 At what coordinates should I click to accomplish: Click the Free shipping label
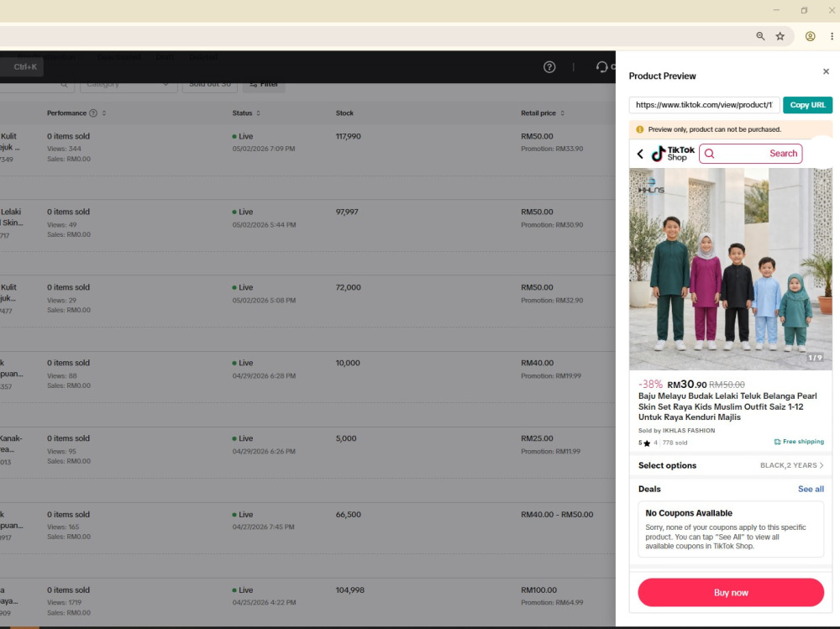point(799,442)
